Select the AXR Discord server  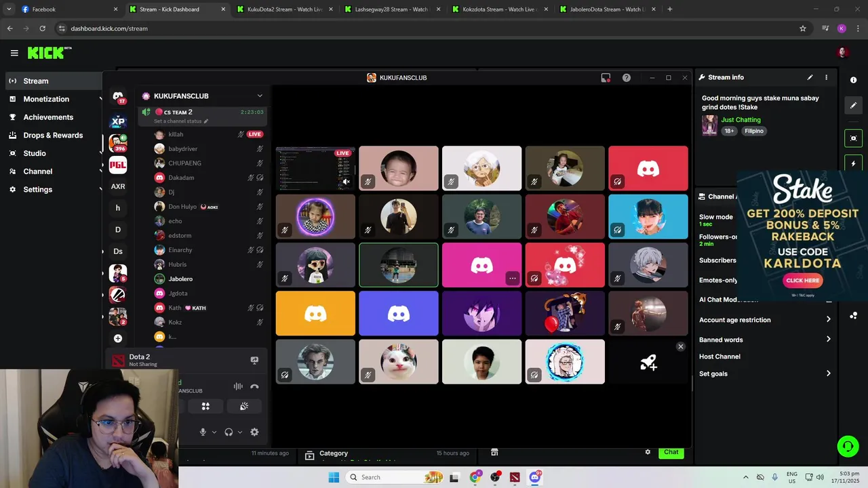(x=118, y=186)
